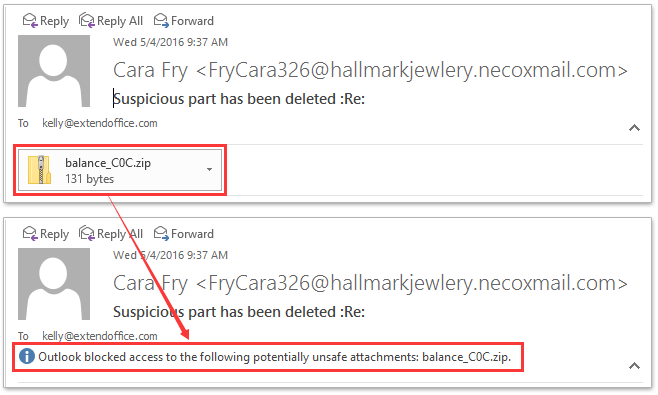Click Reply All icon in top email
This screenshot has width=658, height=395.
click(x=87, y=20)
